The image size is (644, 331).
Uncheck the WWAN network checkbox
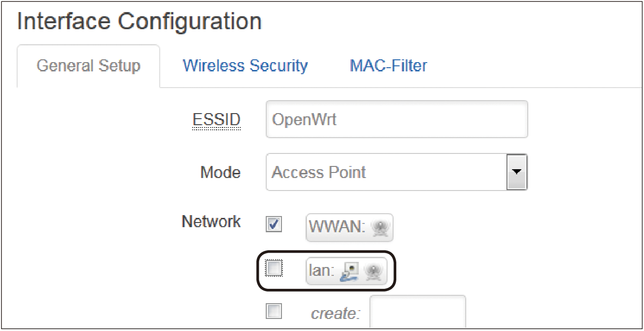coord(274,224)
